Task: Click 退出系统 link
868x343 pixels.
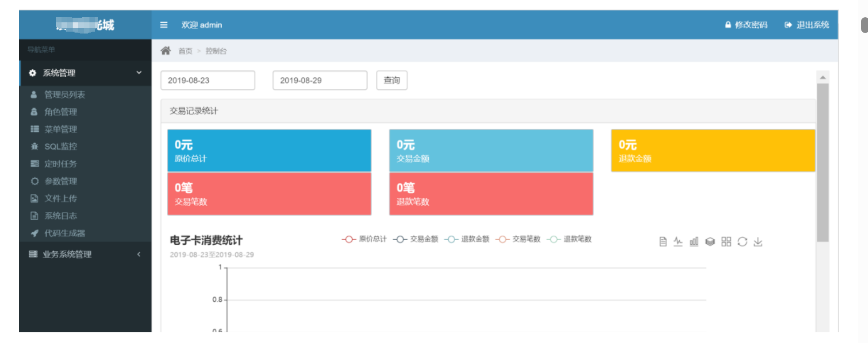Action: (813, 25)
